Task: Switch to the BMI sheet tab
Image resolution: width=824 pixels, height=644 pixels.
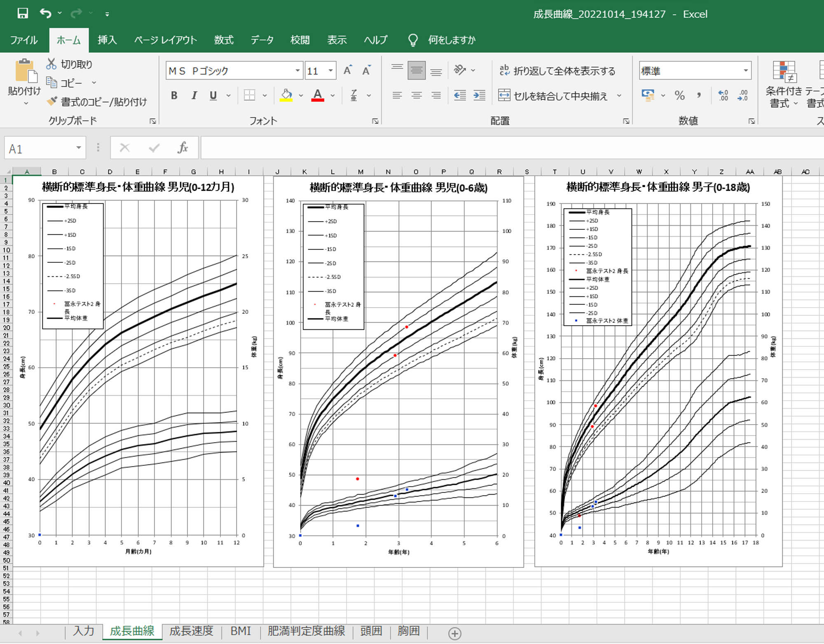Action: tap(241, 631)
